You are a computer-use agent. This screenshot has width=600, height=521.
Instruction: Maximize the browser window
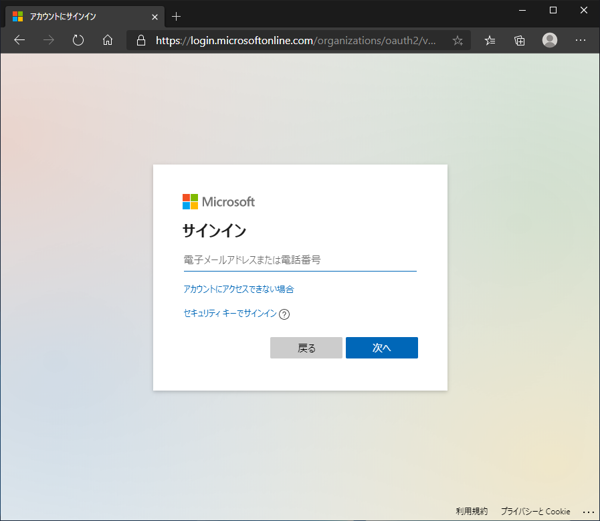(x=553, y=10)
